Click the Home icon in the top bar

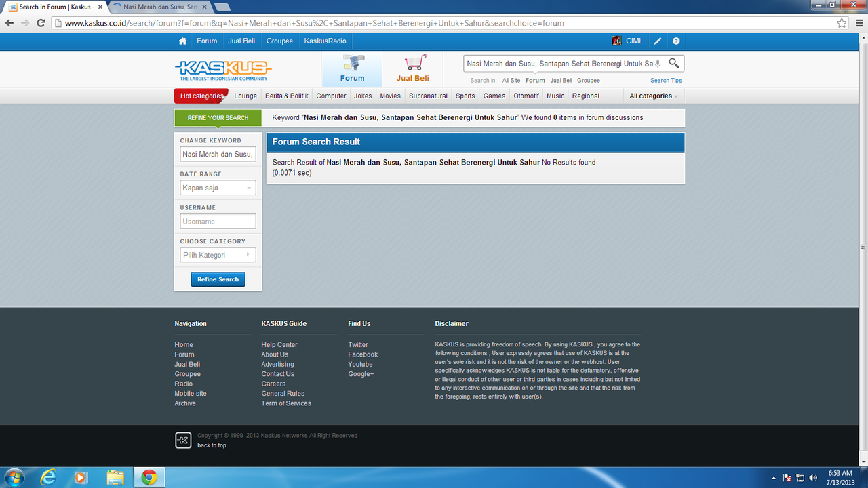coord(182,41)
